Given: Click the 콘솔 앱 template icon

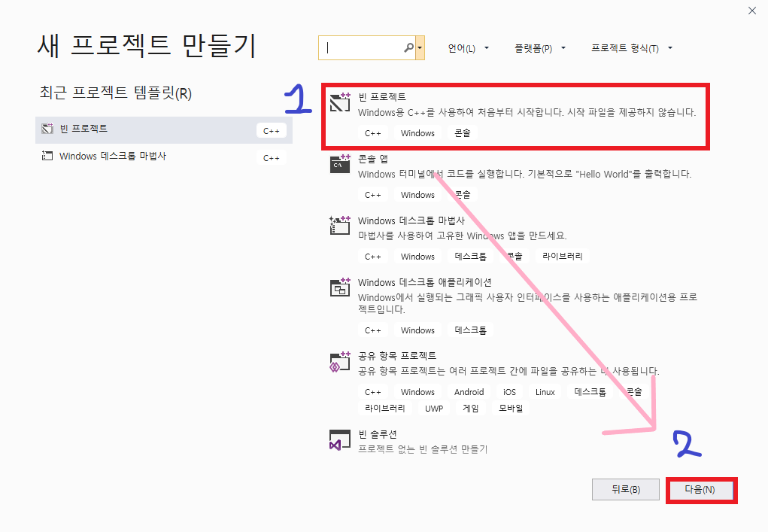Looking at the screenshot, I should pos(340,163).
